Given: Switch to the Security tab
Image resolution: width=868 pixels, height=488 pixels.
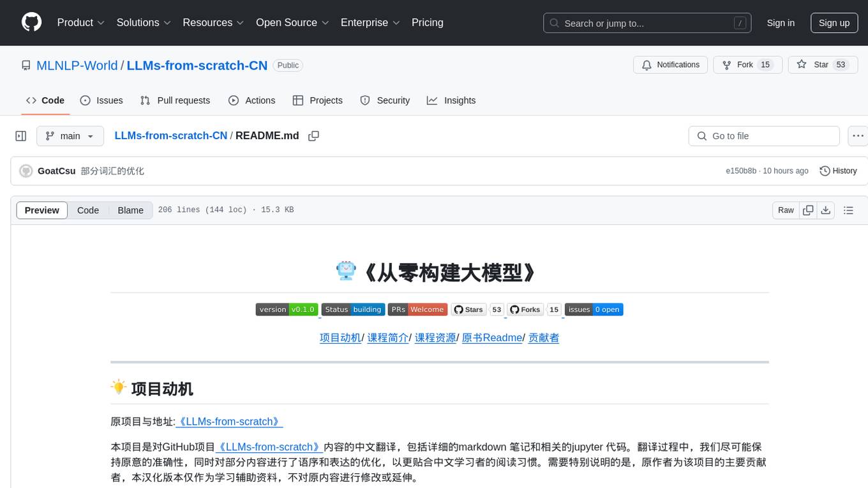Looking at the screenshot, I should pos(385,100).
